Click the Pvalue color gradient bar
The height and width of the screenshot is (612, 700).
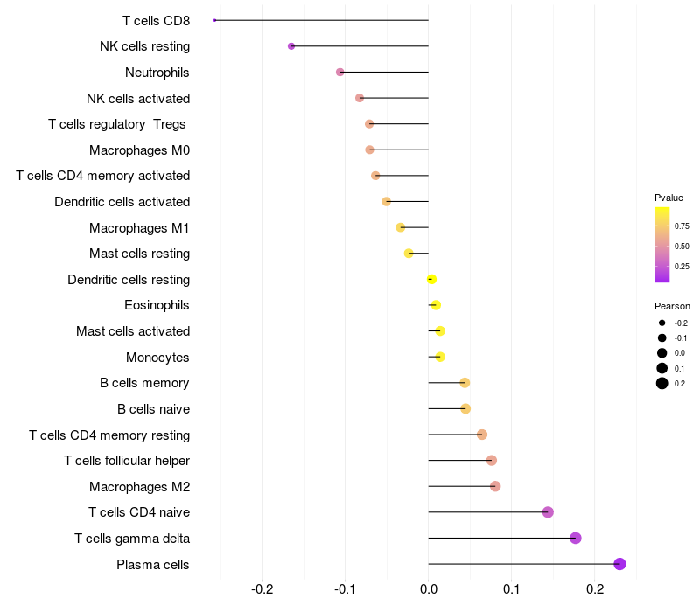pyautogui.click(x=662, y=245)
